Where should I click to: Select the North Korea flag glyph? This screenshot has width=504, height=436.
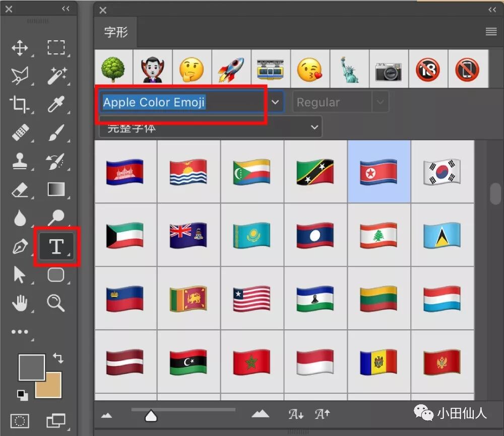(x=379, y=172)
